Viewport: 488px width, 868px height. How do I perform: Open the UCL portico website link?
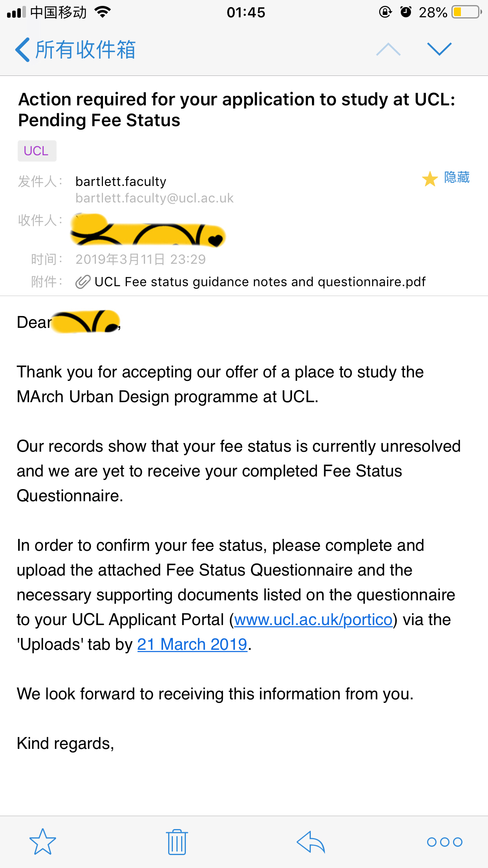tap(313, 620)
